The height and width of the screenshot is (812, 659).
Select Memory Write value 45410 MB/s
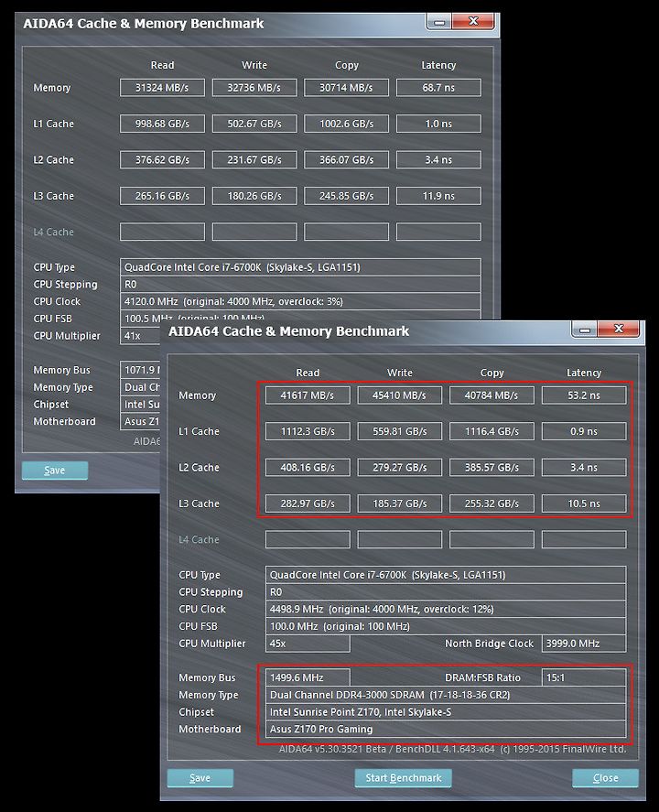coord(400,395)
